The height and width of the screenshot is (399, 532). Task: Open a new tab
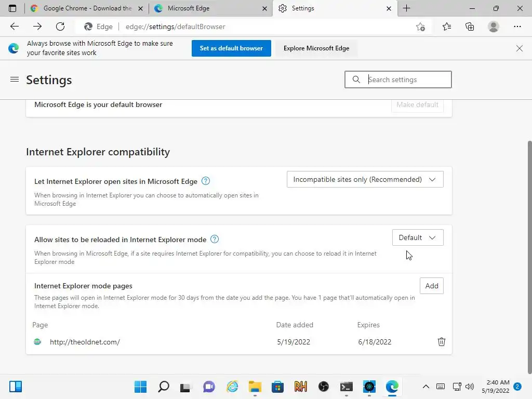406,8
